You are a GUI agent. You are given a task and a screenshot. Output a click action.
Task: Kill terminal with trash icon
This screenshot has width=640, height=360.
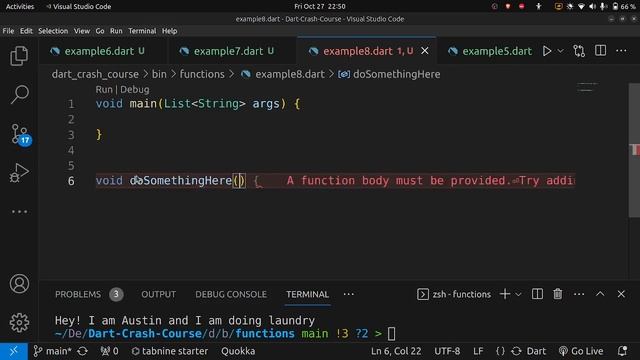pyautogui.click(x=558, y=294)
